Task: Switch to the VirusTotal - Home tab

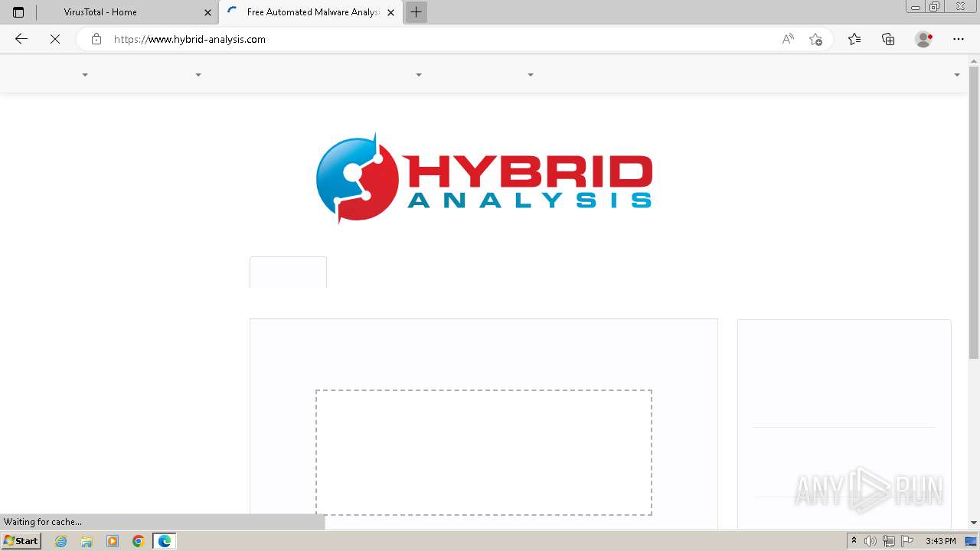Action: [x=127, y=12]
